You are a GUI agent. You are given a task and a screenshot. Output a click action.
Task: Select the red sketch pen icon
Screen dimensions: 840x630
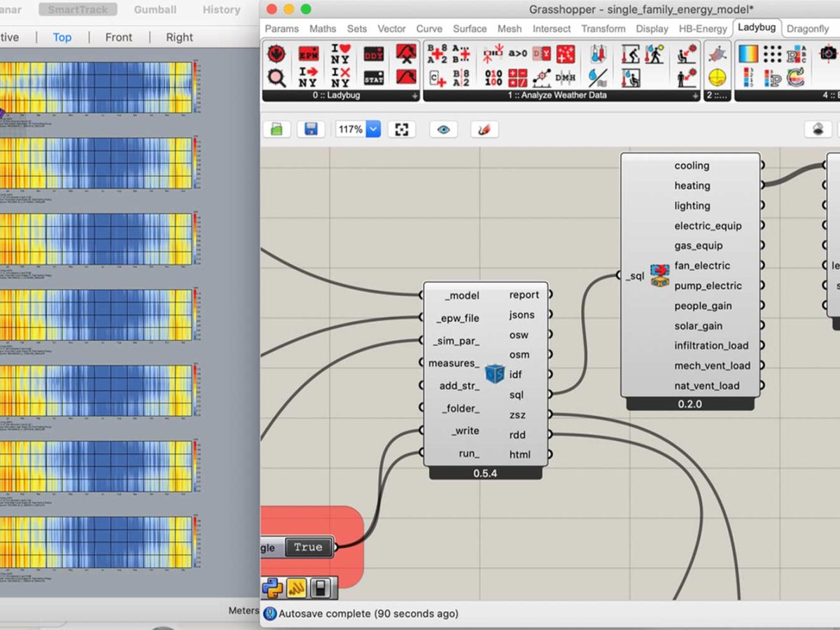(x=484, y=129)
